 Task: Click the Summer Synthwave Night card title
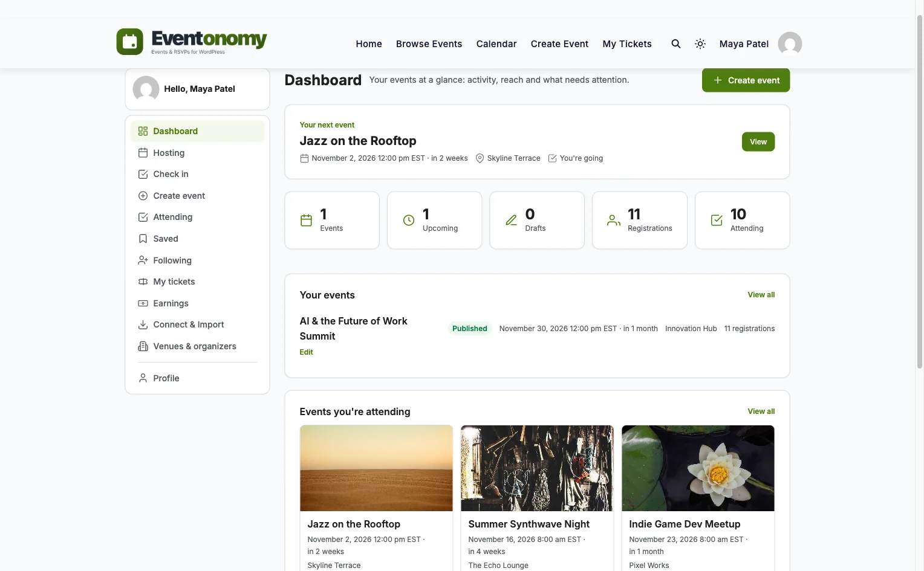(x=529, y=524)
